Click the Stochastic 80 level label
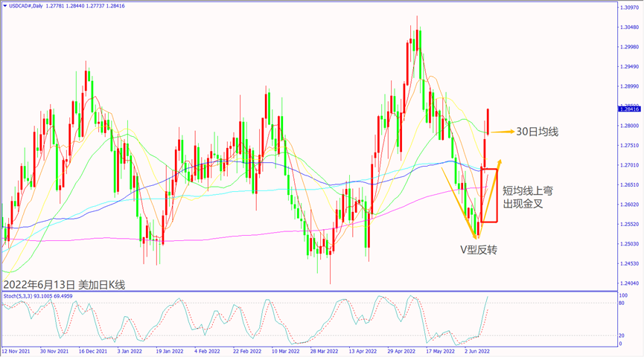This screenshot has height=357, width=644. (x=622, y=303)
